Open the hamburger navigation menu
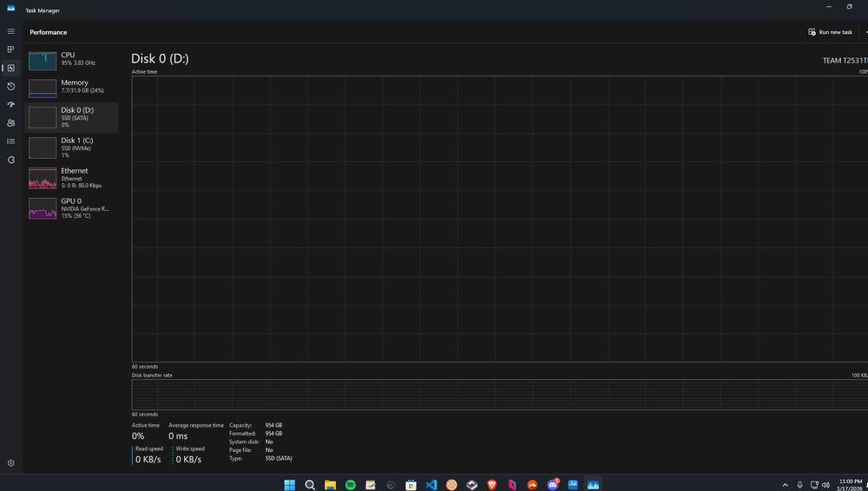This screenshot has height=491, width=868. [x=10, y=31]
